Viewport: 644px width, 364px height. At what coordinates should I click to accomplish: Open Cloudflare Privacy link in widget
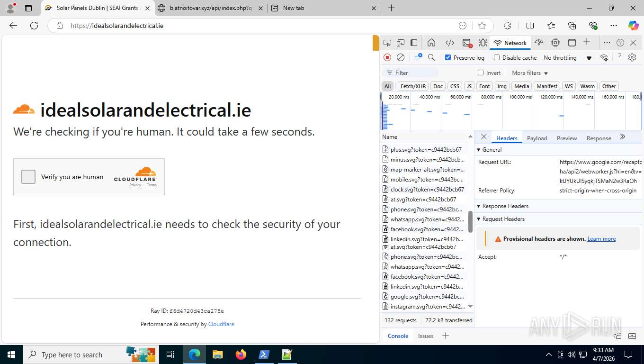135,185
